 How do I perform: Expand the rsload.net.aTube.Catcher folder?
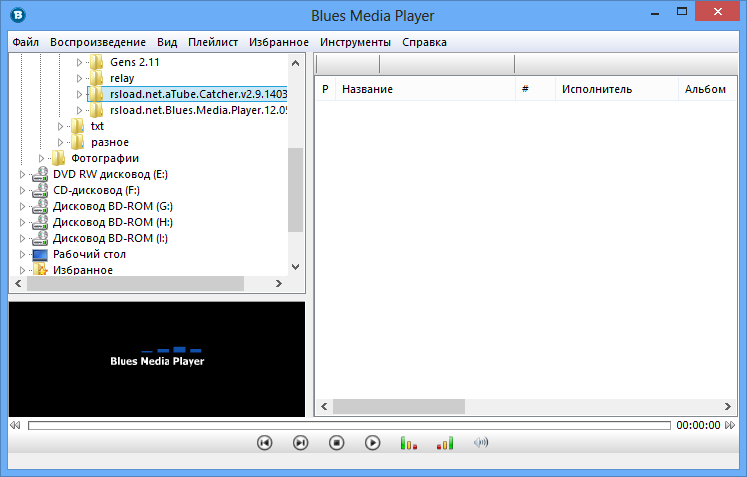click(x=80, y=94)
